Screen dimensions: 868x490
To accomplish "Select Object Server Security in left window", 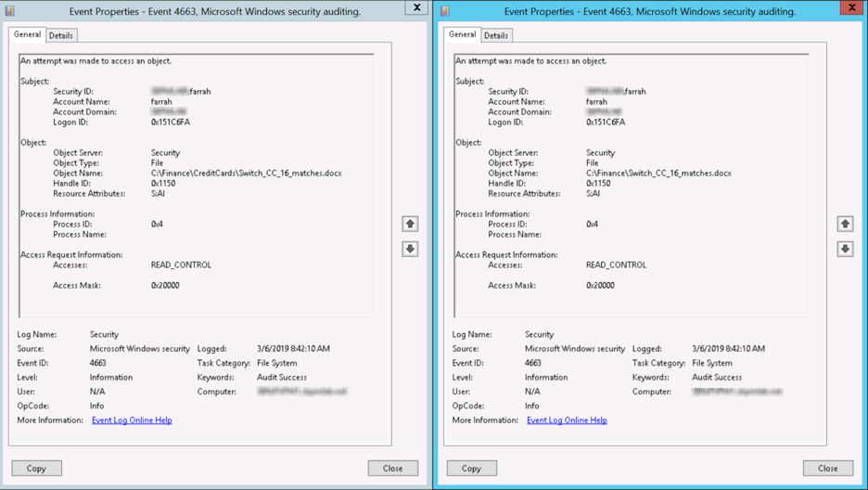I will [165, 153].
